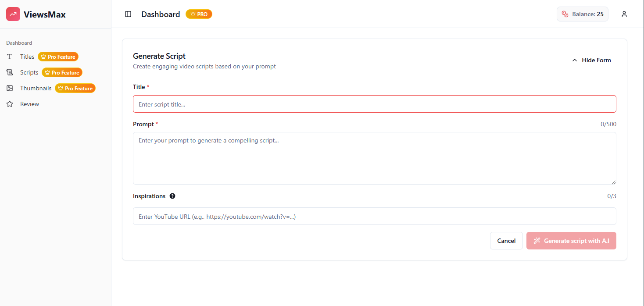Click the magic wand icon on Generate button

click(537, 241)
